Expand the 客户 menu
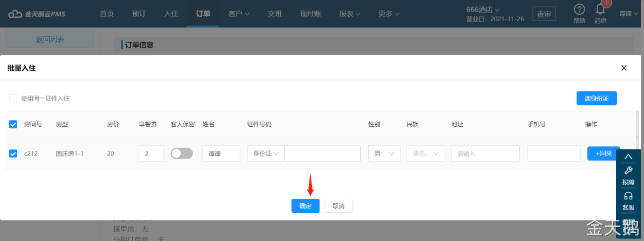Viewport: 644px width, 241px height. [x=239, y=14]
